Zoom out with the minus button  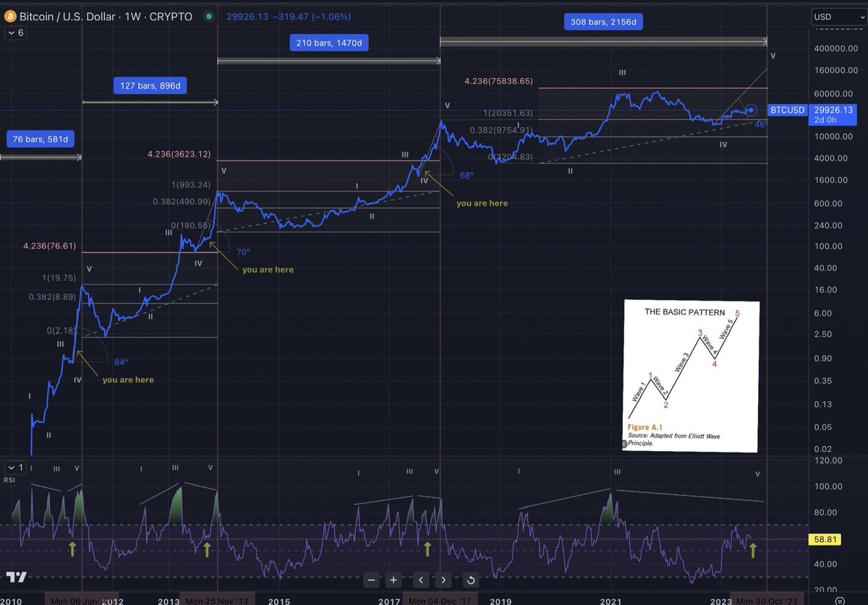pyautogui.click(x=371, y=580)
